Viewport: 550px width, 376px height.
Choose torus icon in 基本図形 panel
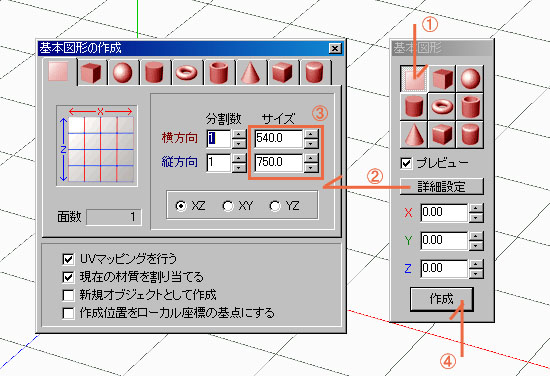442,107
